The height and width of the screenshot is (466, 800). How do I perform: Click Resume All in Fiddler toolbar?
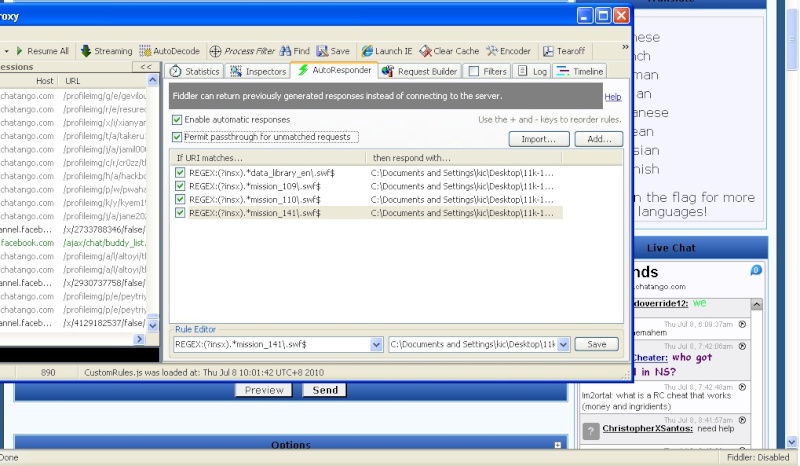pos(42,51)
